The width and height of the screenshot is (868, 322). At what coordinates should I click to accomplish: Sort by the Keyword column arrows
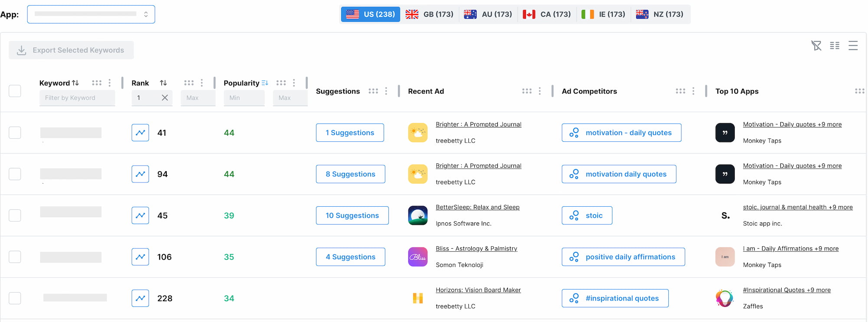point(76,83)
